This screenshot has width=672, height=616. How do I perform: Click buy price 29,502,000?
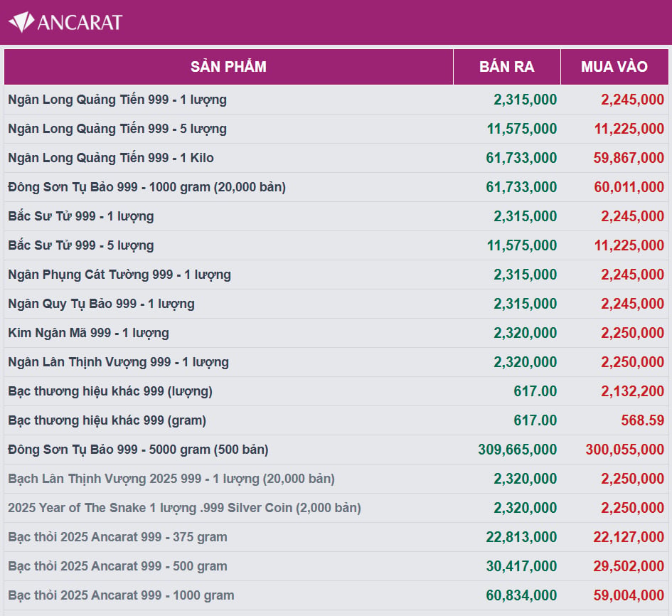629,565
